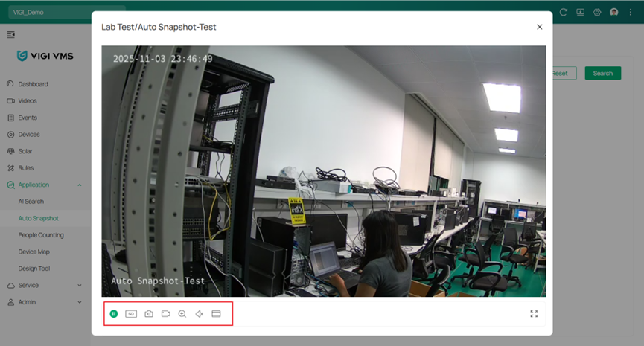Click the Solar panel icon
The width and height of the screenshot is (644, 346).
coord(10,151)
